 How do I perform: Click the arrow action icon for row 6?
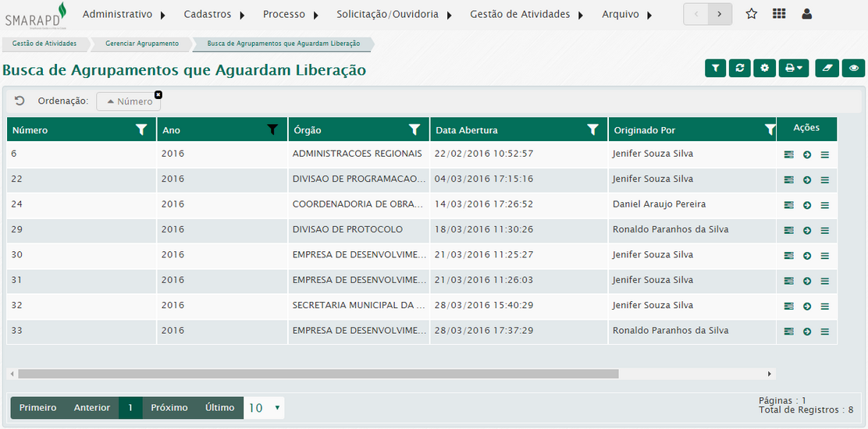click(x=807, y=155)
